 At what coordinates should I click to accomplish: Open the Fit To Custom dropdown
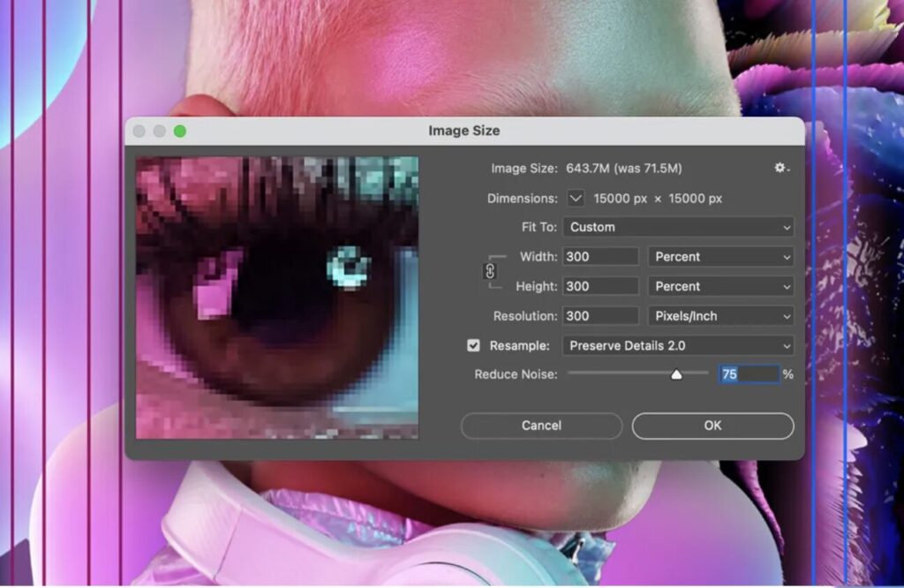click(x=678, y=227)
